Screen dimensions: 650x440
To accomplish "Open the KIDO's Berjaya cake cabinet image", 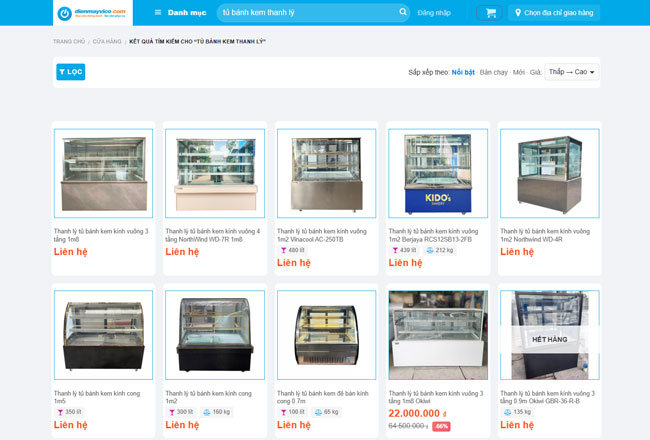I will point(438,173).
